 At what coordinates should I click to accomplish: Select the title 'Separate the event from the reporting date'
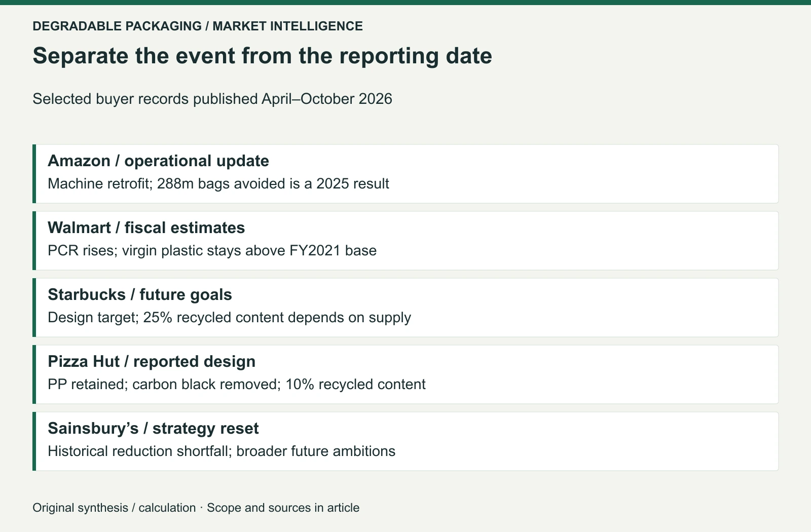point(263,56)
